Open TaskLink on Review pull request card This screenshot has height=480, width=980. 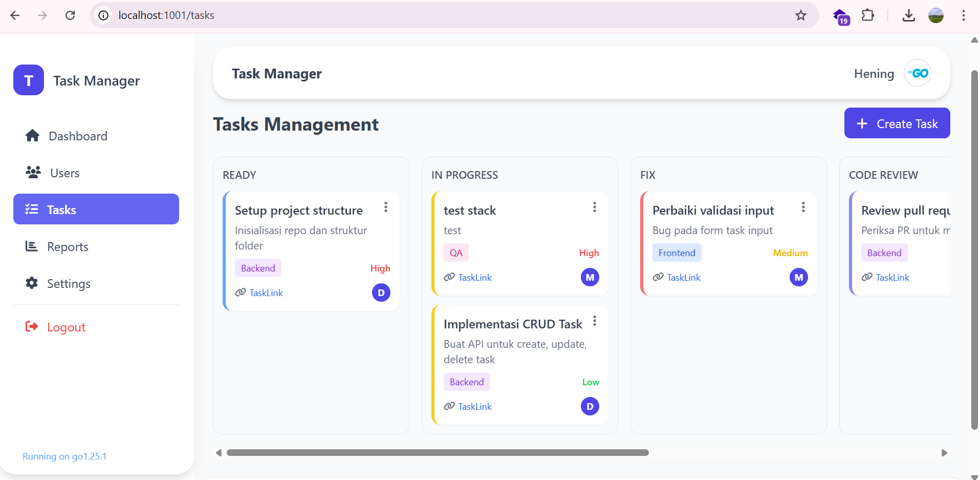coord(892,278)
